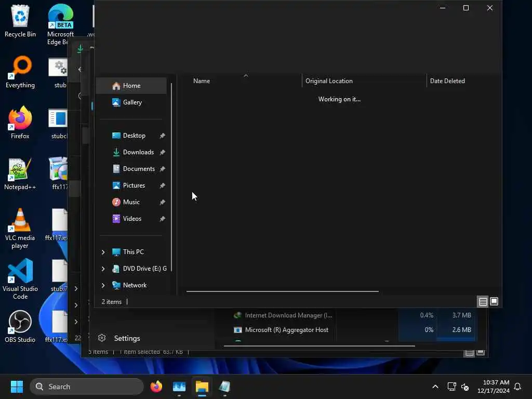Click Task Manager's horizontal scrollbar

tap(320, 346)
